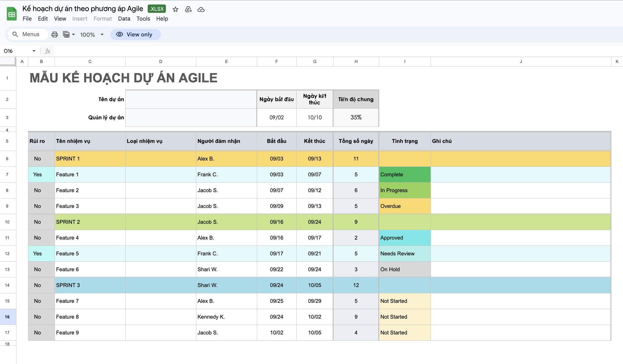
Task: Open the File menu
Action: pos(27,18)
